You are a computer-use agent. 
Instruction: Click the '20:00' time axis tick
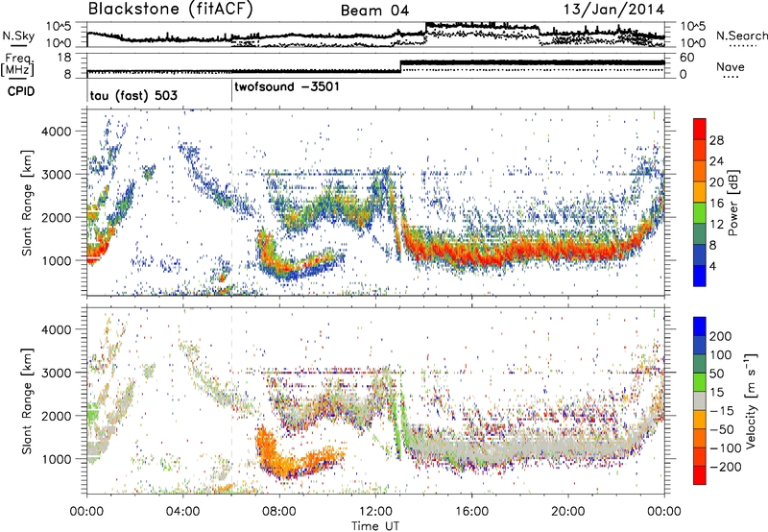pyautogui.click(x=568, y=512)
